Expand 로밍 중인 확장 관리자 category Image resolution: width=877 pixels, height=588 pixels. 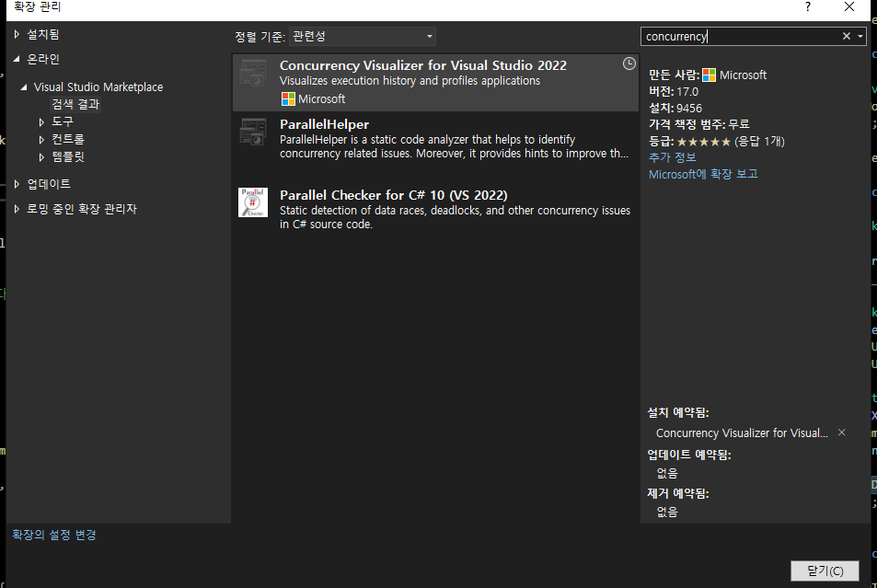click(17, 209)
